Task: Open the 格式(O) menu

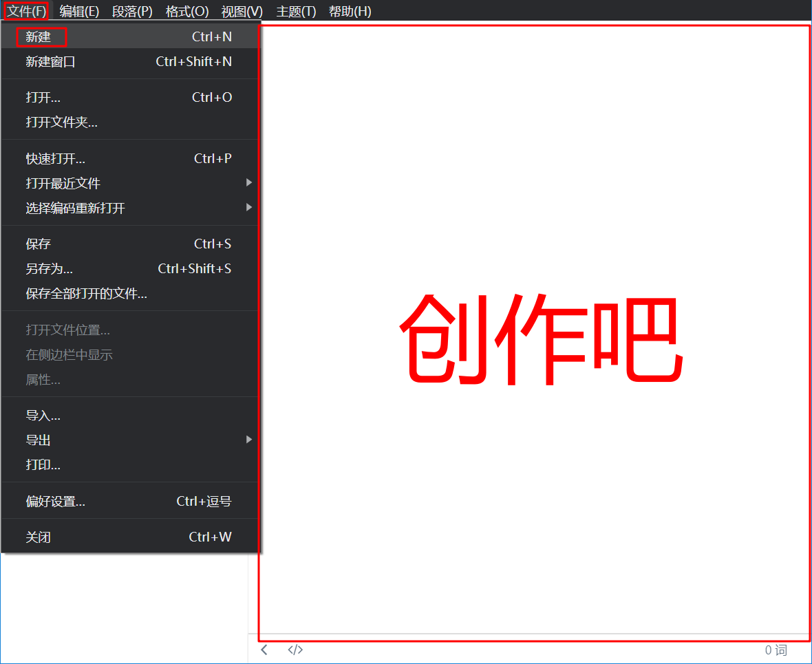Action: point(186,11)
